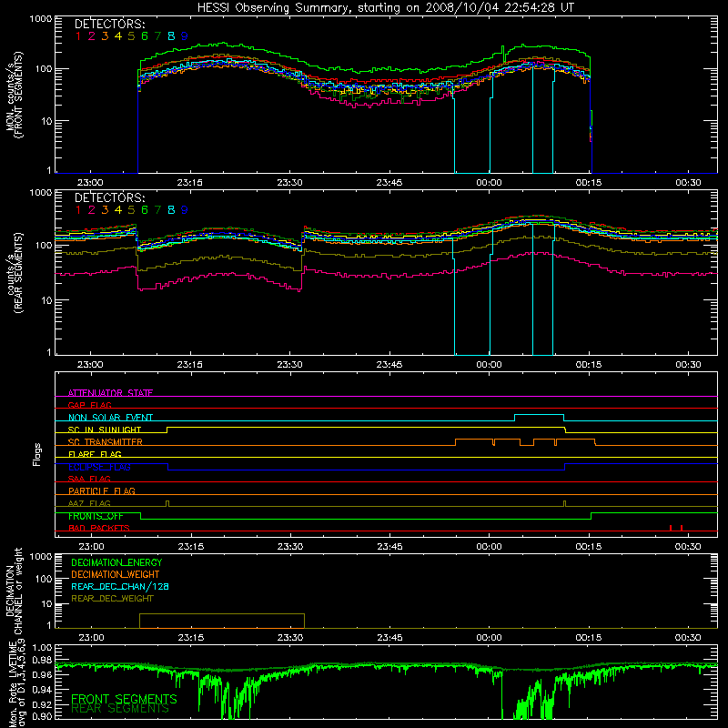Click REAR_DEC_WEIGHT raised box in decimation plot
Viewport: 728px width, 728px height.
[x=222, y=621]
